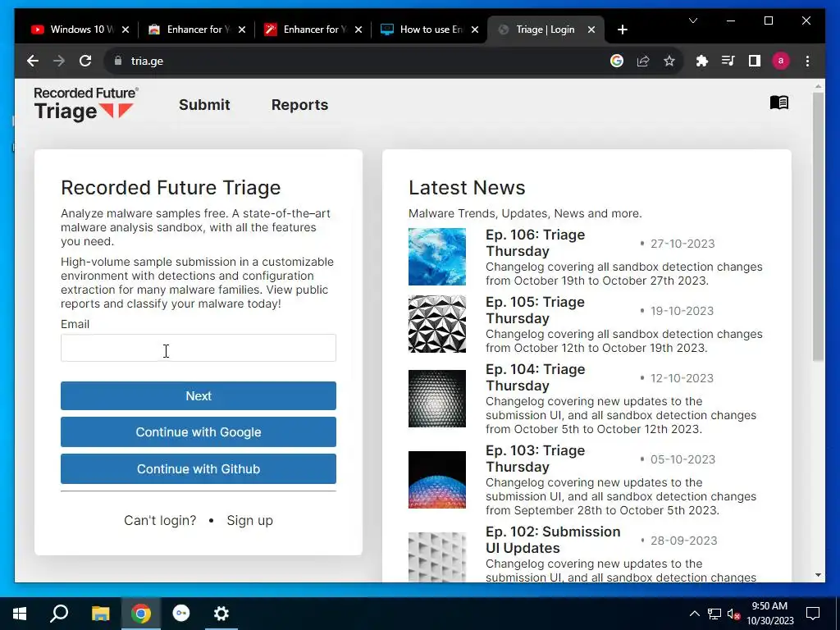
Task: Click the Next button
Action: pos(199,396)
